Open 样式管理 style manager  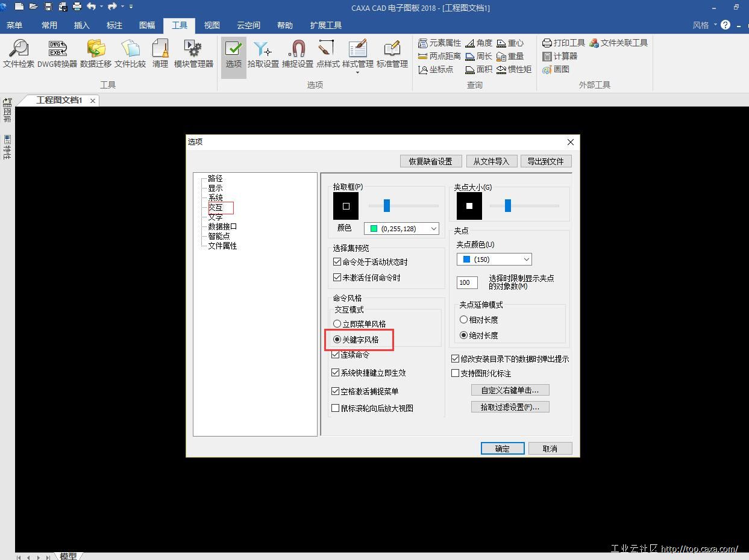pos(358,53)
